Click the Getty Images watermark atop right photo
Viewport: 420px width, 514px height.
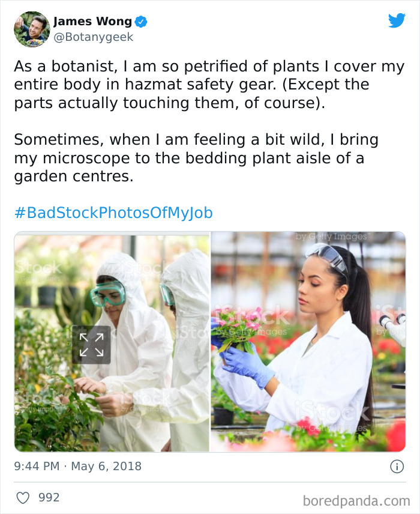[331, 237]
